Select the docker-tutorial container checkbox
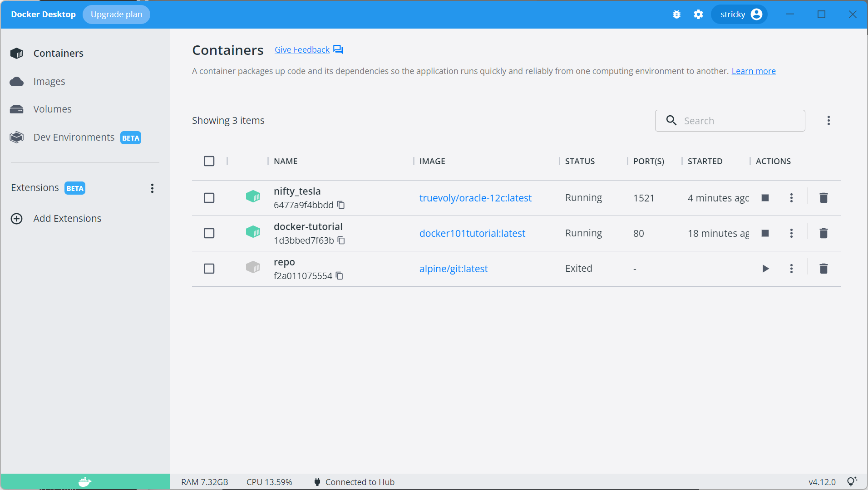This screenshot has width=868, height=490. (x=209, y=233)
